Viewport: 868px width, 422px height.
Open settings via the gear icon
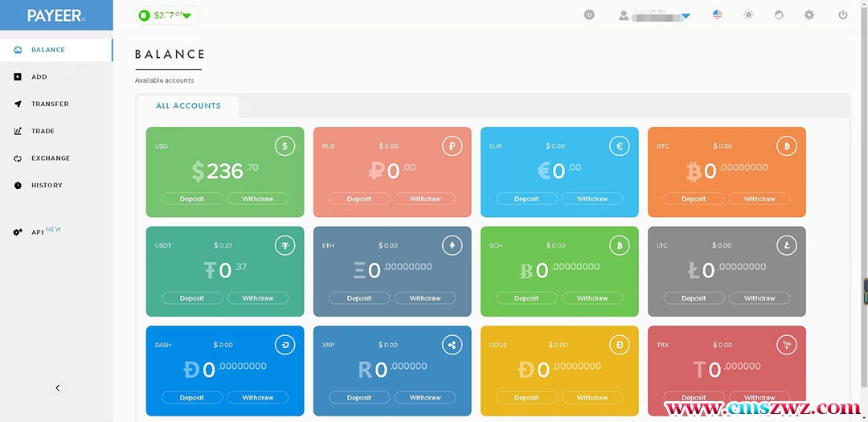pos(809,14)
